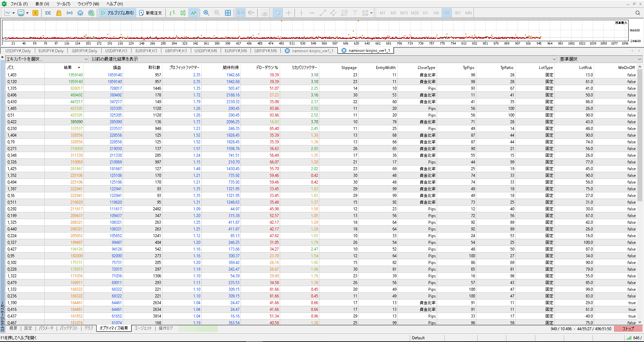Screen dimensions: 644x342
Task: Select the equidistant channel tool
Action: click(333, 13)
